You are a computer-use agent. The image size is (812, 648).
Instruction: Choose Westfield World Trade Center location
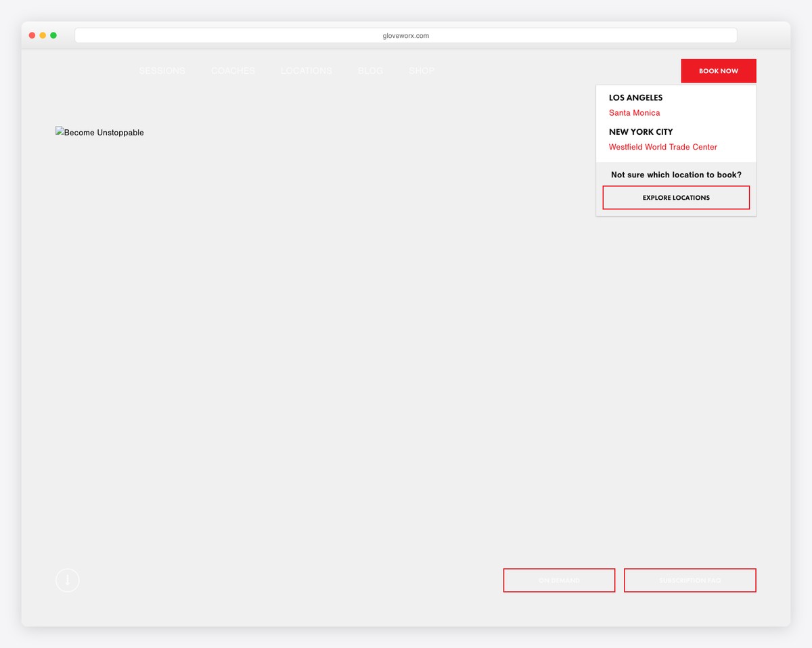click(x=662, y=147)
